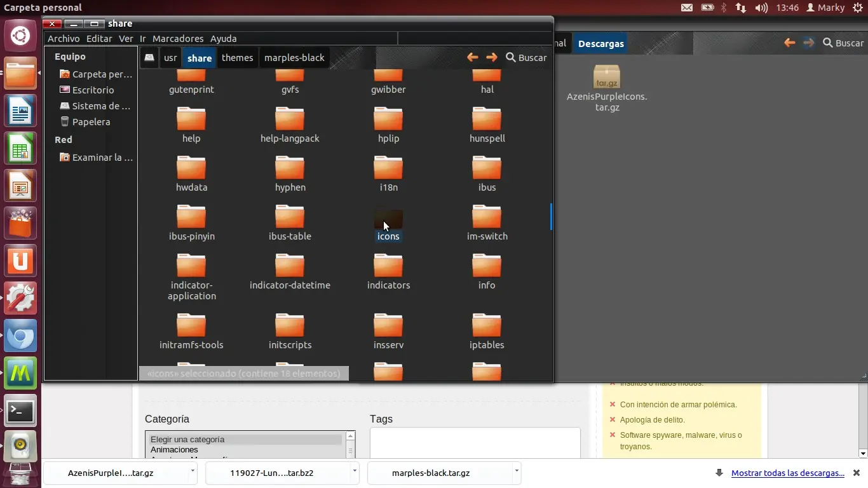The image size is (868, 488).
Task: Open Papelera trash in sidebar
Action: click(x=91, y=122)
